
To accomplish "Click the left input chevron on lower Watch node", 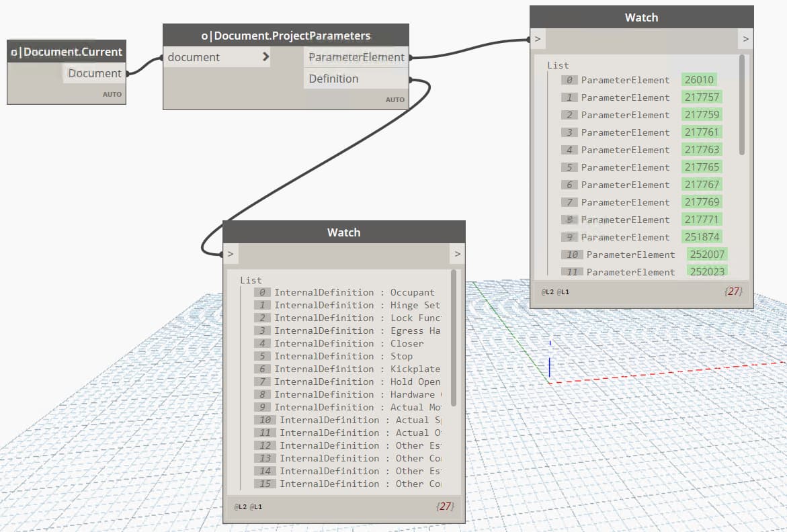I will coord(231,254).
